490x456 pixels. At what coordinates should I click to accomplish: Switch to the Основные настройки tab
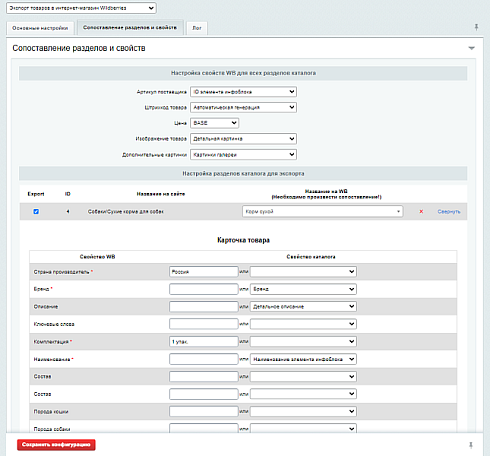[40, 28]
